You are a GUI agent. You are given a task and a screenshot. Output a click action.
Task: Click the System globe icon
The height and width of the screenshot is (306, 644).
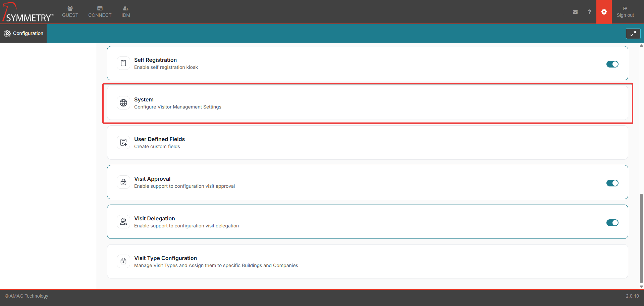[123, 103]
